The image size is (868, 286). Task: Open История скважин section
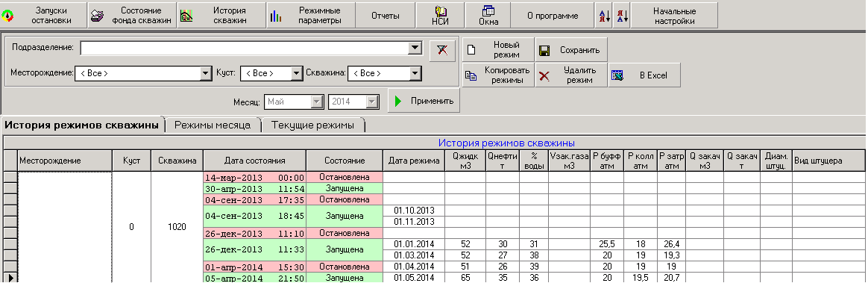221,16
